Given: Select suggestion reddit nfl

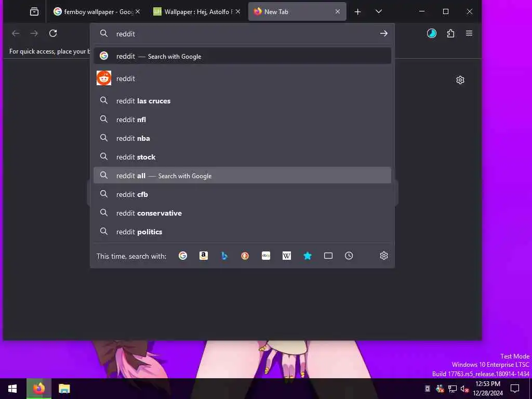Looking at the screenshot, I should (242, 119).
